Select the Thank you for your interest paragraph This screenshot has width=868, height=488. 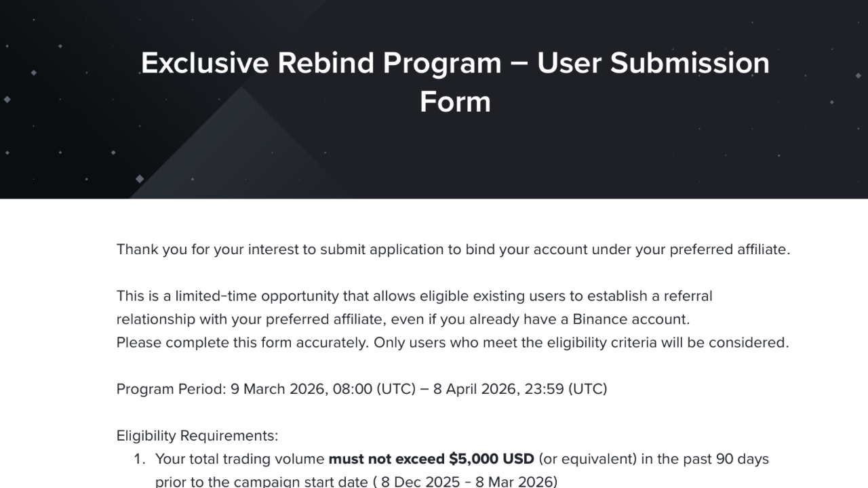(x=453, y=249)
